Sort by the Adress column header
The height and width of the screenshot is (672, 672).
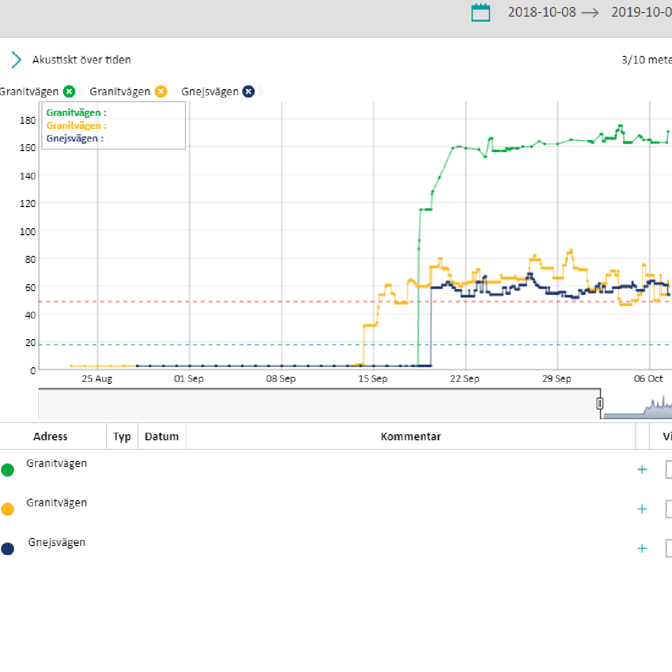point(50,436)
